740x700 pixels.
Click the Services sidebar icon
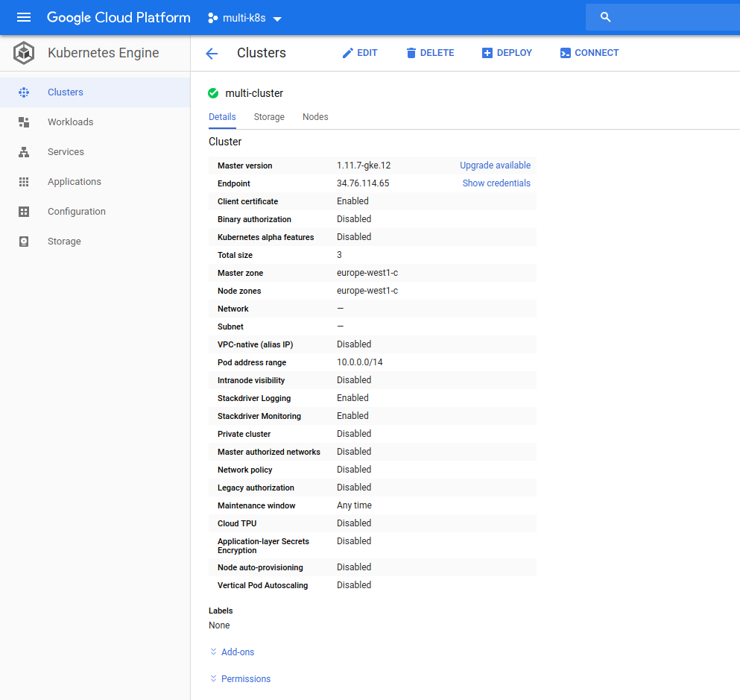point(24,152)
